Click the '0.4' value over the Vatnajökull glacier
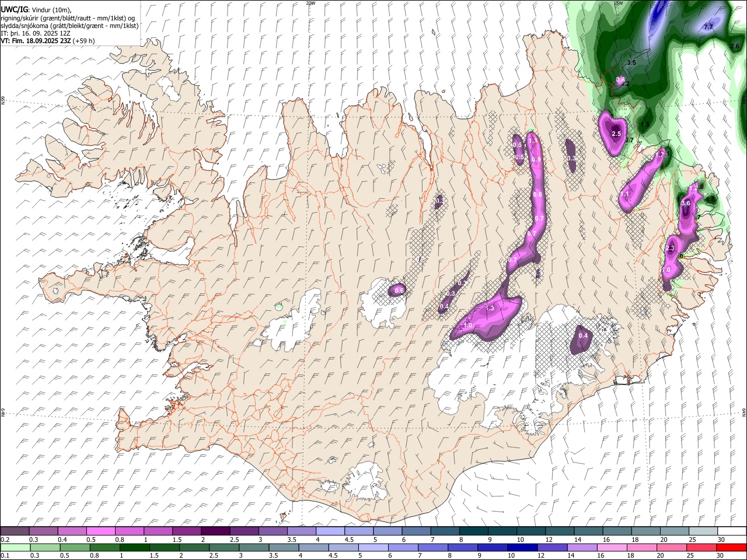The width and height of the screenshot is (747, 560). (x=583, y=335)
